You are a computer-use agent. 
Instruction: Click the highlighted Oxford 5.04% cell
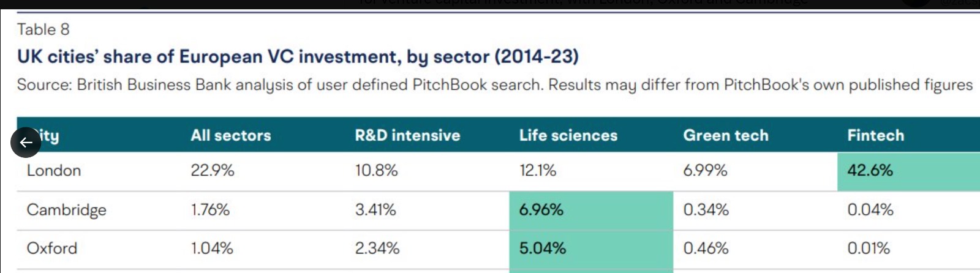coord(591,250)
